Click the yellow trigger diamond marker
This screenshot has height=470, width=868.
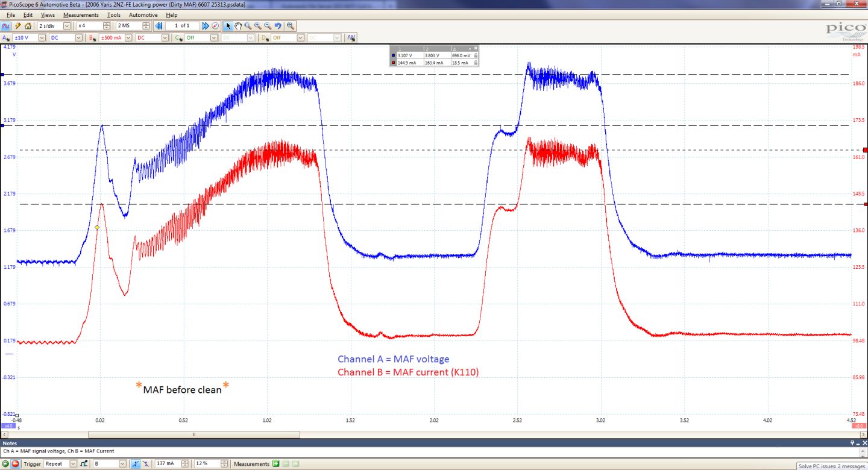[97, 227]
